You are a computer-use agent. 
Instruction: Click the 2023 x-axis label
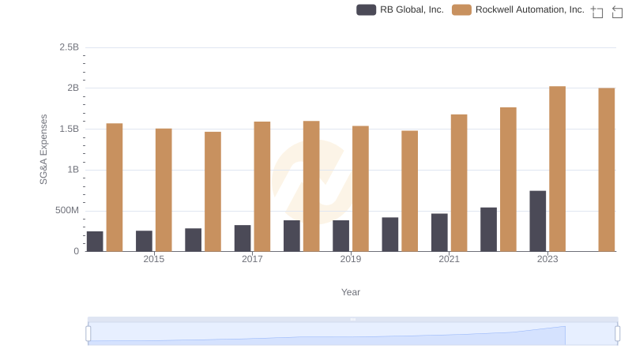click(547, 259)
